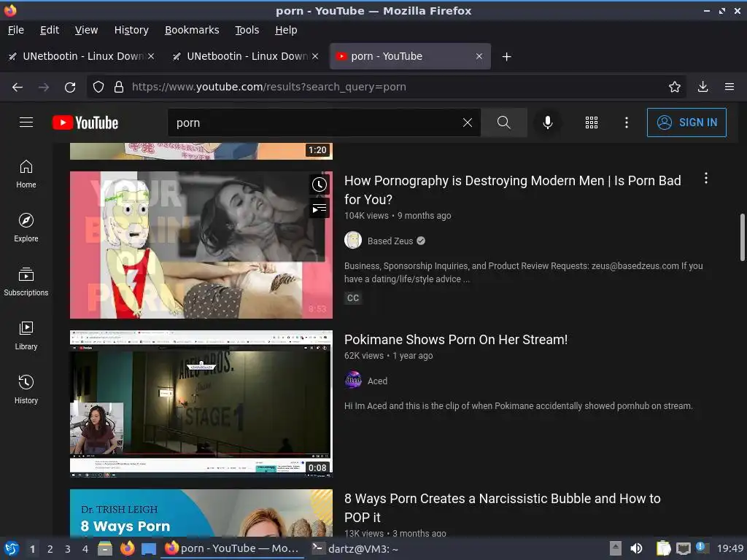
Task: Open Explore in the sidebar
Action: coord(26,227)
